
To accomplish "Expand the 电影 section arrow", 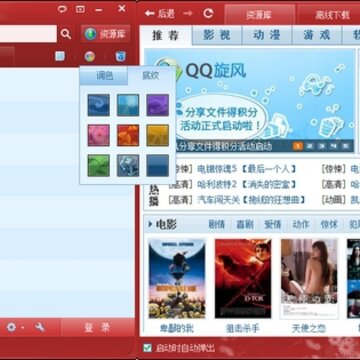I will pyautogui.click(x=150, y=224).
